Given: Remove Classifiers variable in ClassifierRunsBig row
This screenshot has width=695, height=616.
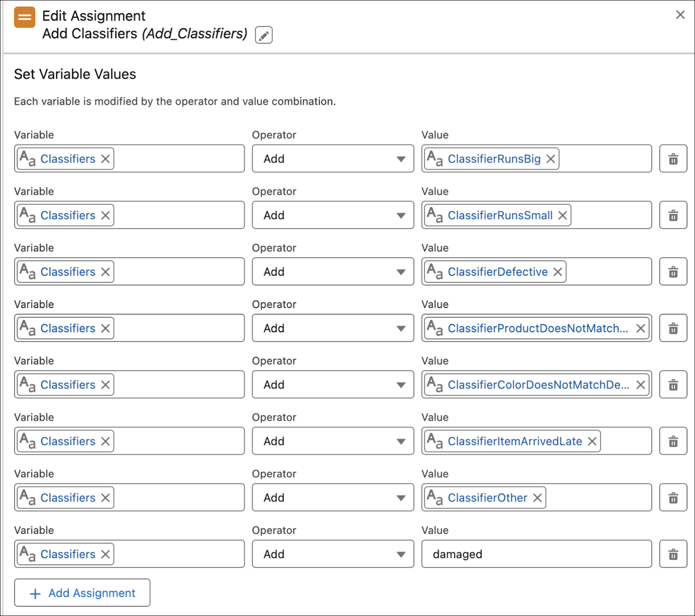Looking at the screenshot, I should pyautogui.click(x=105, y=159).
